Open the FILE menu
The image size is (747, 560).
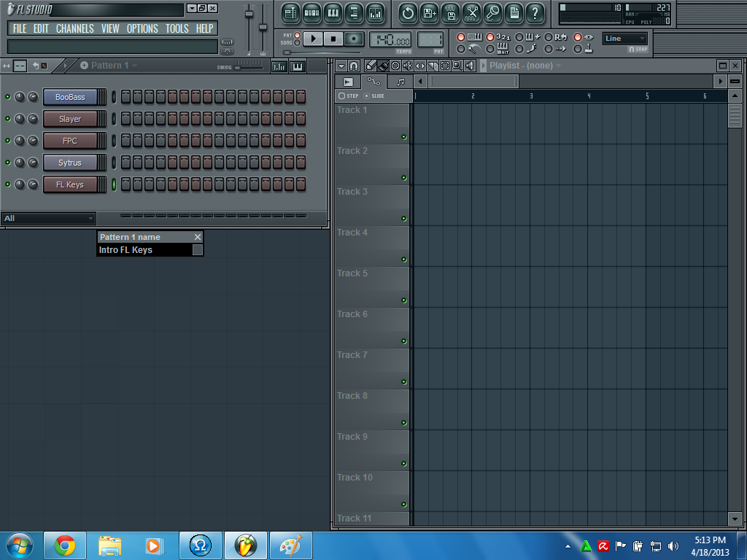tap(20, 28)
